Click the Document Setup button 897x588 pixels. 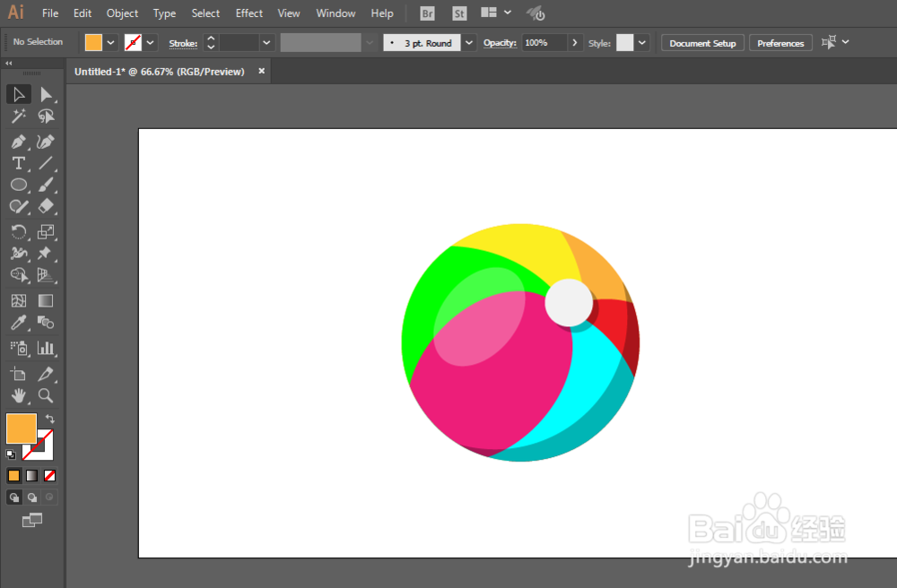click(702, 43)
